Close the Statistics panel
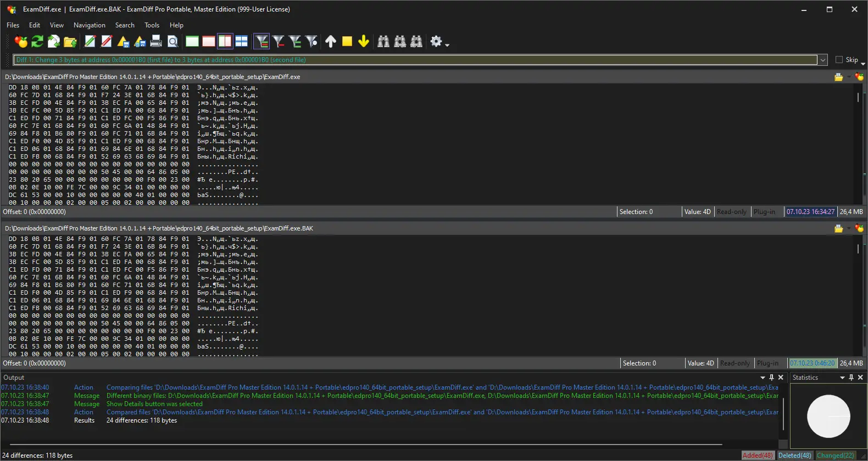Image resolution: width=868 pixels, height=461 pixels. [x=860, y=378]
